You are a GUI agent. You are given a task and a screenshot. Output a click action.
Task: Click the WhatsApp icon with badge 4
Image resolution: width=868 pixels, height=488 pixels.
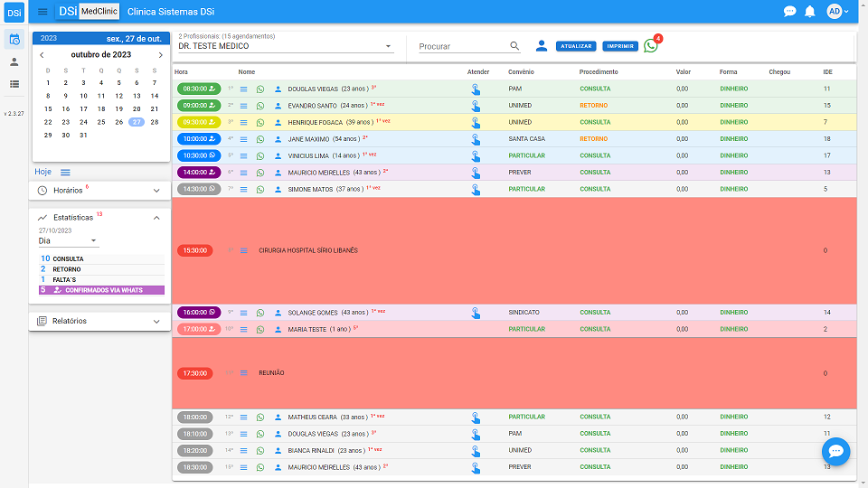click(650, 46)
